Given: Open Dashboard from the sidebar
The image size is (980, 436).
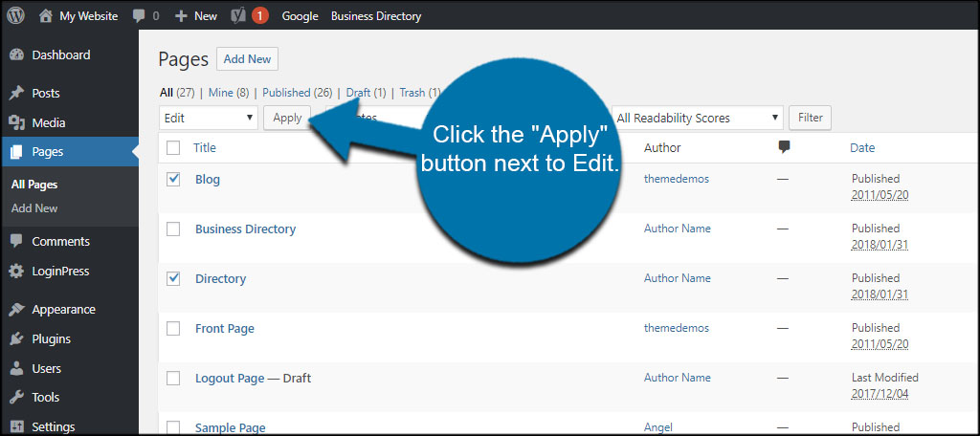Looking at the screenshot, I should [60, 54].
